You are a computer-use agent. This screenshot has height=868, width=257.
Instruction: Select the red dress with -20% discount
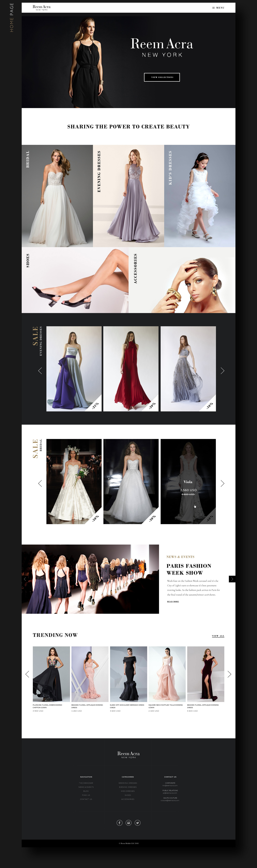click(131, 369)
